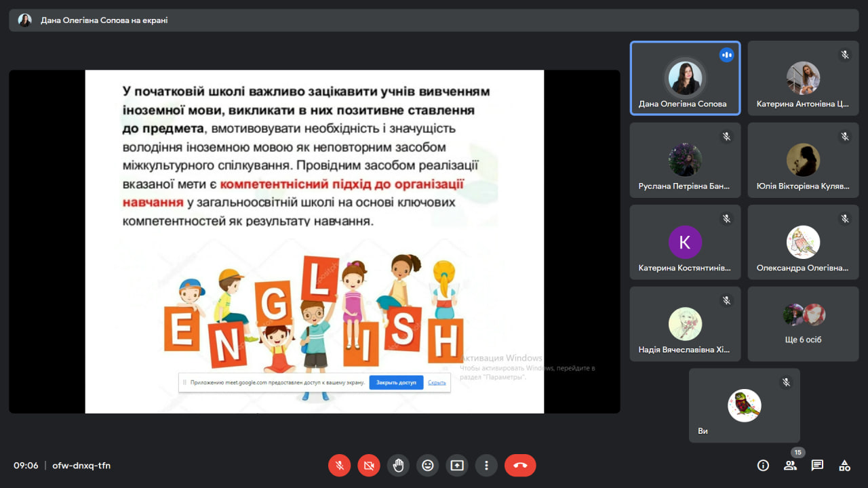Click the ofw-dnxq-tfn meeting code
868x488 pixels.
click(x=81, y=466)
